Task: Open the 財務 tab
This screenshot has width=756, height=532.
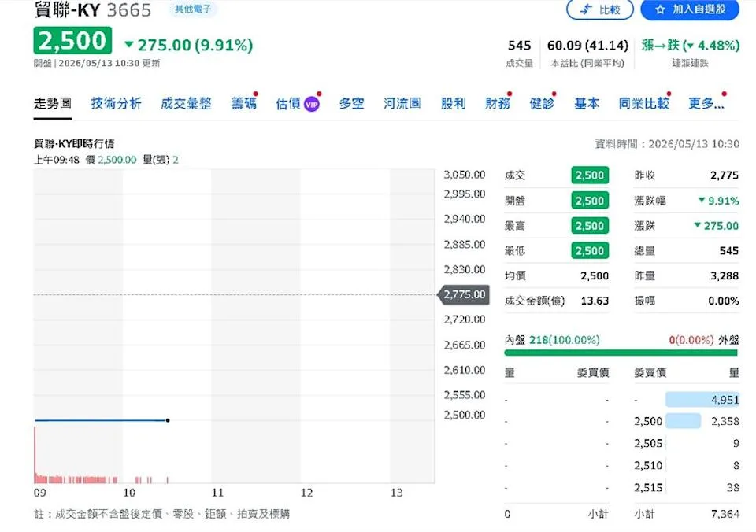Action: coord(498,103)
